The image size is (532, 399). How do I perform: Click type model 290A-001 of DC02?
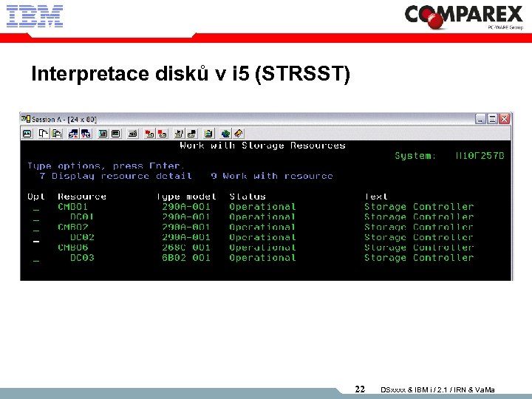186,237
